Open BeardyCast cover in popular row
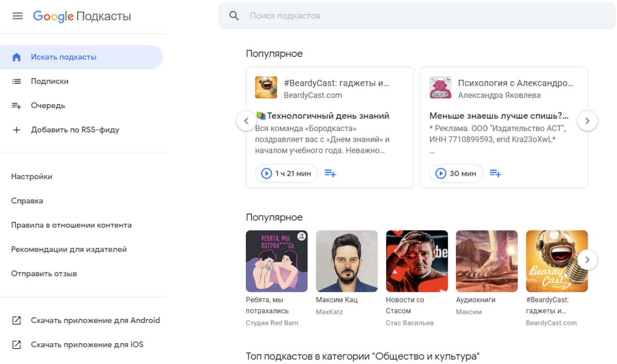The height and width of the screenshot is (364, 617). 557,261
